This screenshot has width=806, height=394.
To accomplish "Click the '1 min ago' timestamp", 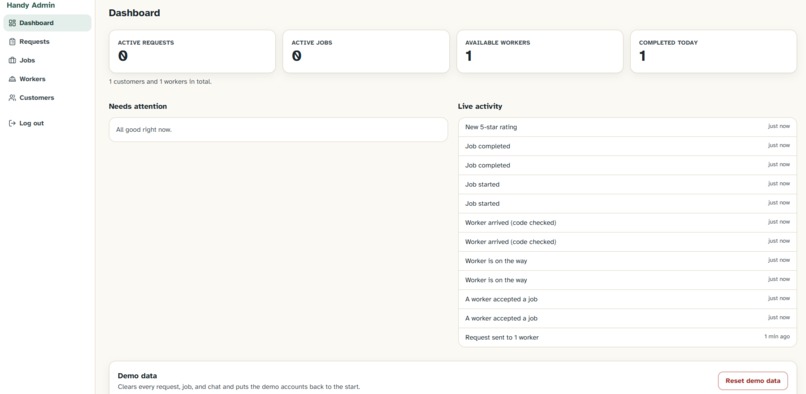I will (x=777, y=337).
